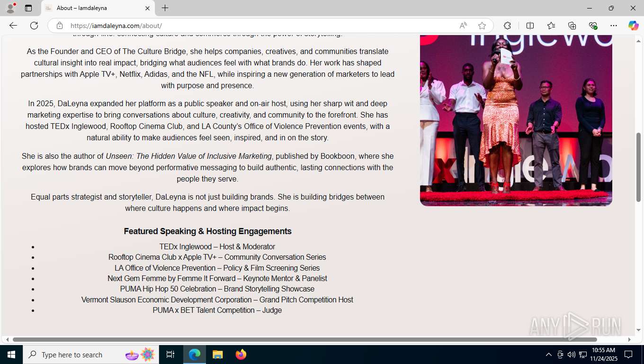Screen dimensions: 644x364
Task: Open the 10:55 AM clock and date
Action: click(x=603, y=355)
